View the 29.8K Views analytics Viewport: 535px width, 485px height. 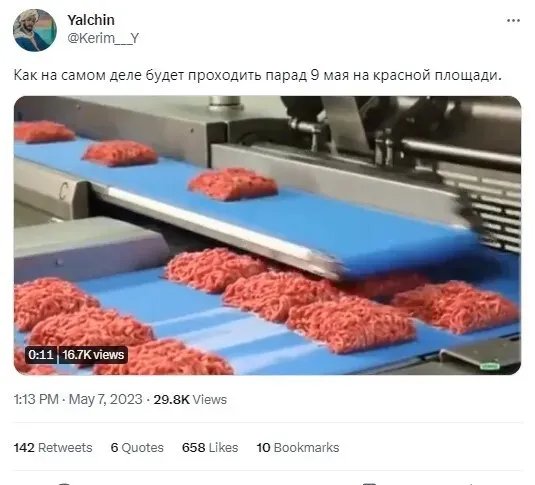(190, 399)
